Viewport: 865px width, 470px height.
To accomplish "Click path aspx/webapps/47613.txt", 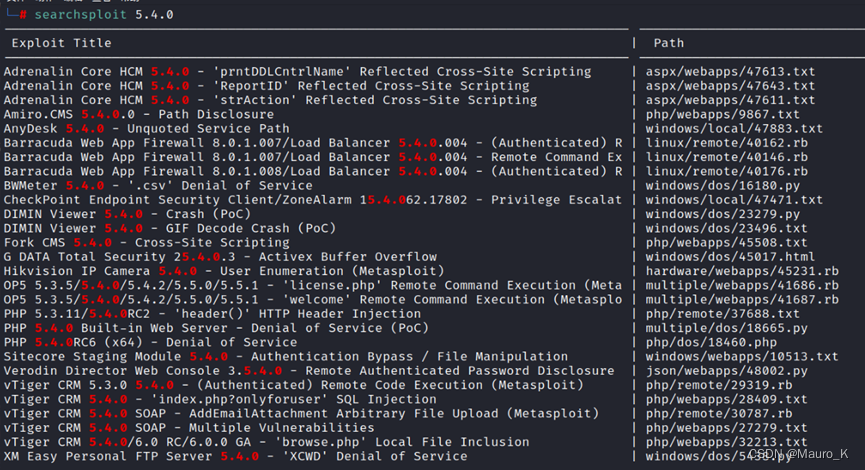I will [730, 72].
